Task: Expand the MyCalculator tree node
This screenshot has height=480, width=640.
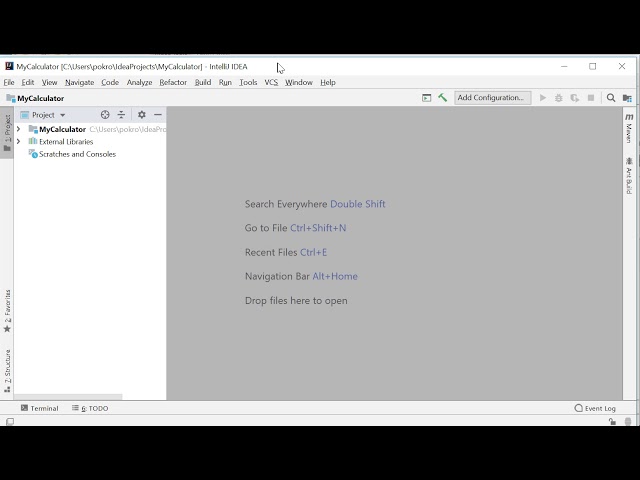Action: click(x=18, y=129)
